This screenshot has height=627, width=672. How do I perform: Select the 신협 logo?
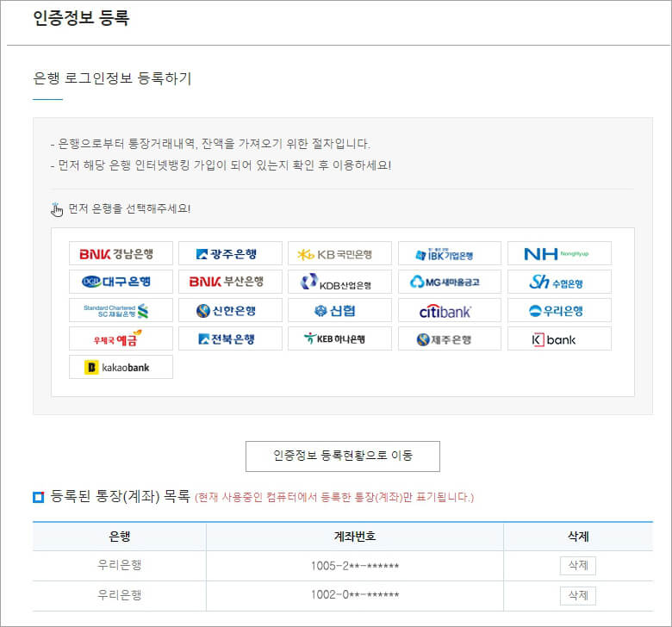(x=339, y=310)
